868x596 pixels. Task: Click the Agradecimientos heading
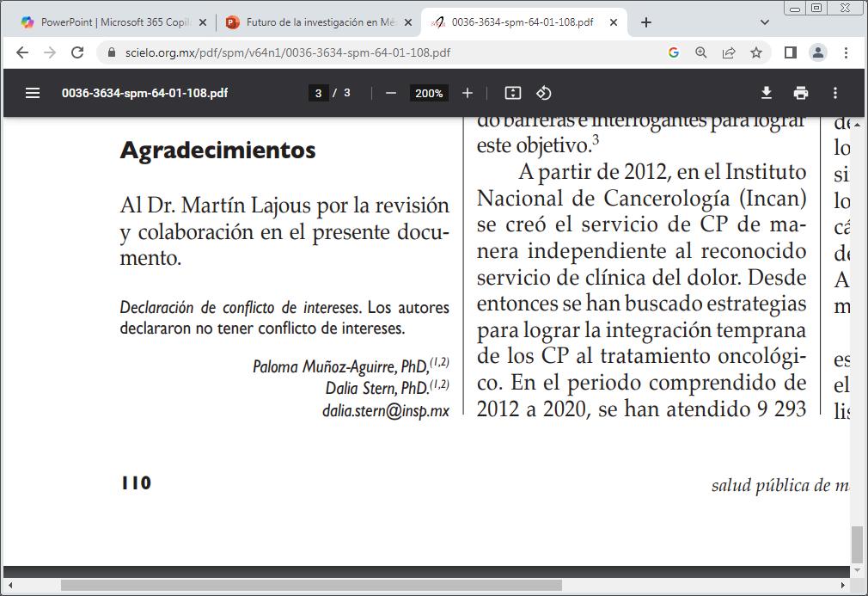[217, 151]
